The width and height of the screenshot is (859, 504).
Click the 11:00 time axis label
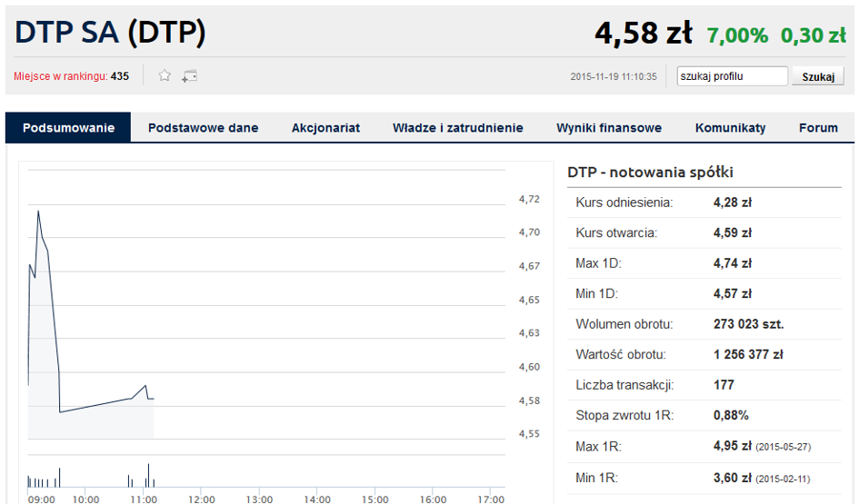(144, 499)
